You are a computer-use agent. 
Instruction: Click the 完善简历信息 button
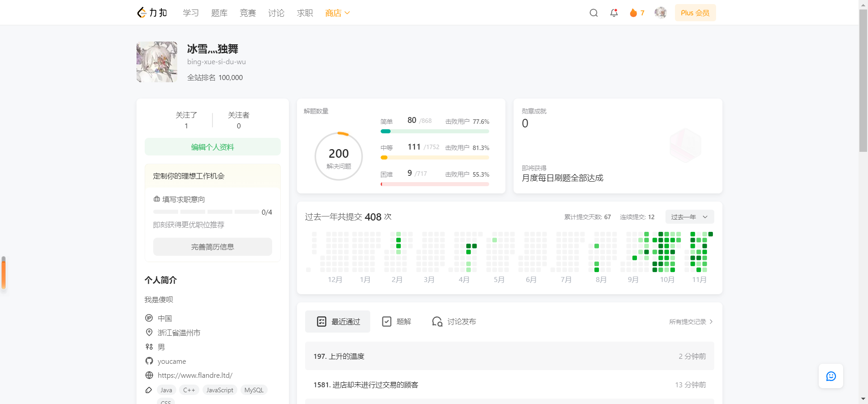(x=212, y=247)
